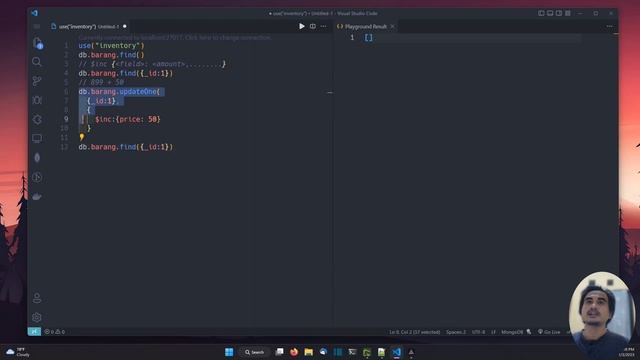Open the hamburger application menu
640x360 pixels.
37,26
